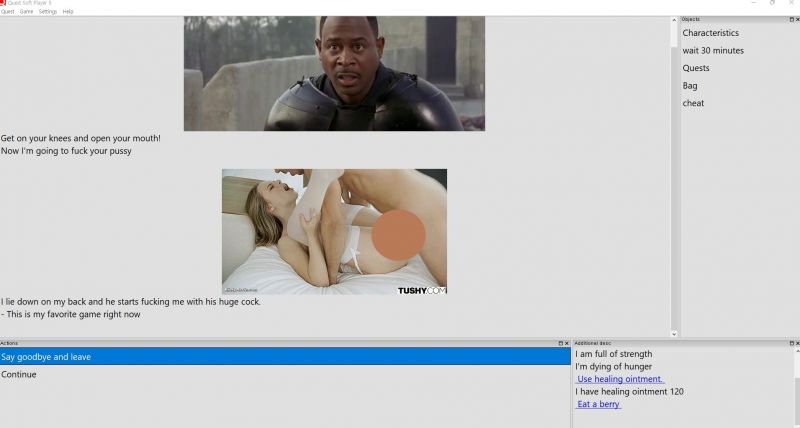The height and width of the screenshot is (428, 800).
Task: Close the Actions panel
Action: pos(566,343)
